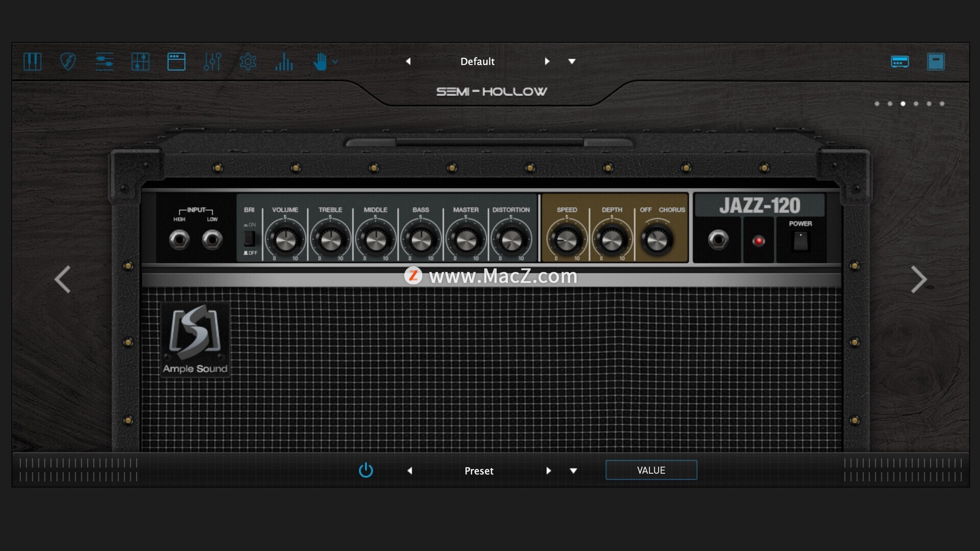
Task: Click the VOLUME knob
Action: 285,240
